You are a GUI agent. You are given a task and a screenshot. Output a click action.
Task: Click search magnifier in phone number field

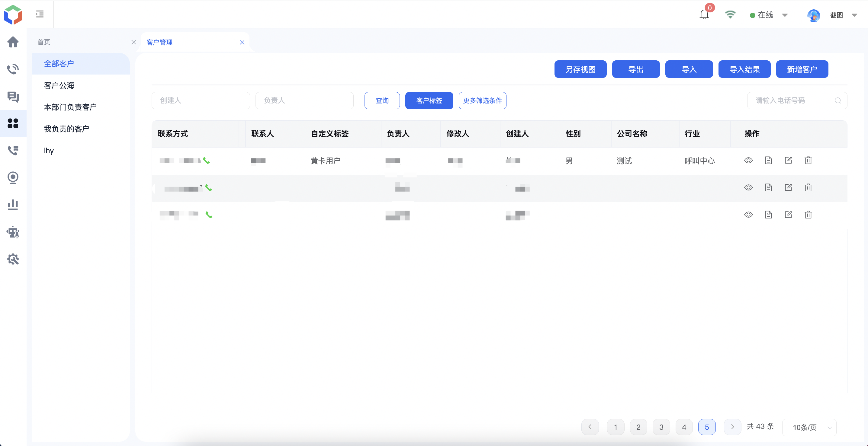838,101
